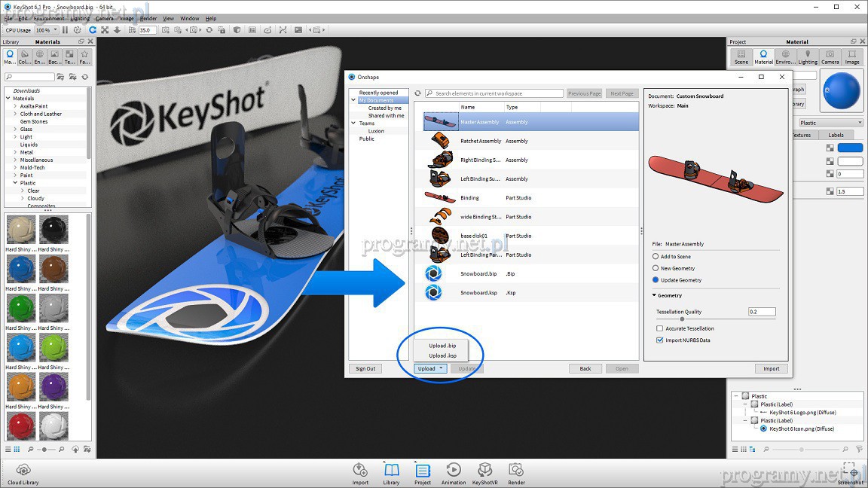The image size is (868, 488).
Task: Open the Upload dropdown button
Action: click(431, 368)
